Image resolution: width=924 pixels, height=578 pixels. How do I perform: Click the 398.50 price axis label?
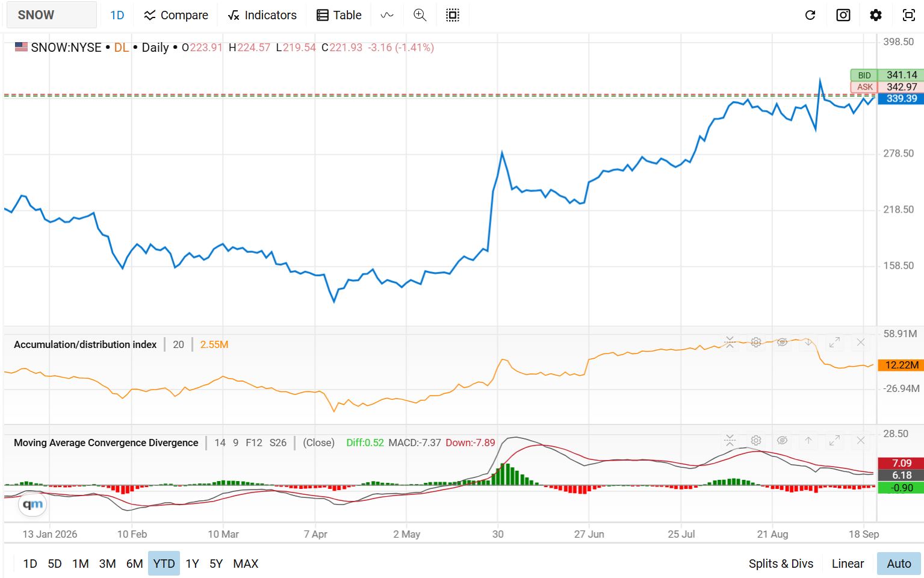(x=899, y=42)
